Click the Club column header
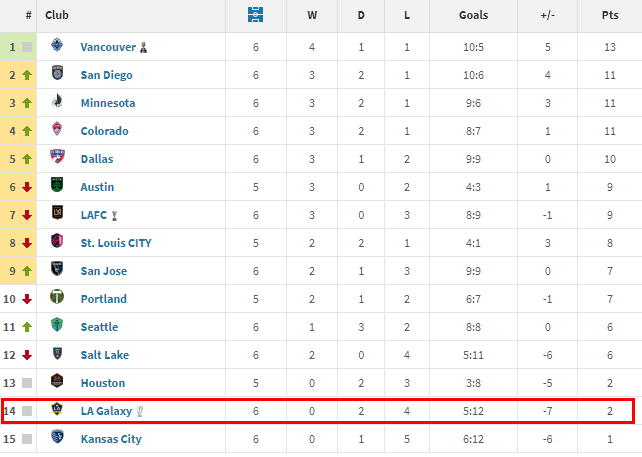 pyautogui.click(x=57, y=15)
